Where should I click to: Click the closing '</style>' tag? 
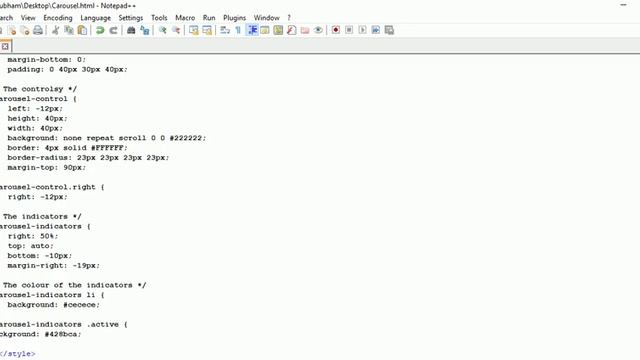(x=18, y=353)
